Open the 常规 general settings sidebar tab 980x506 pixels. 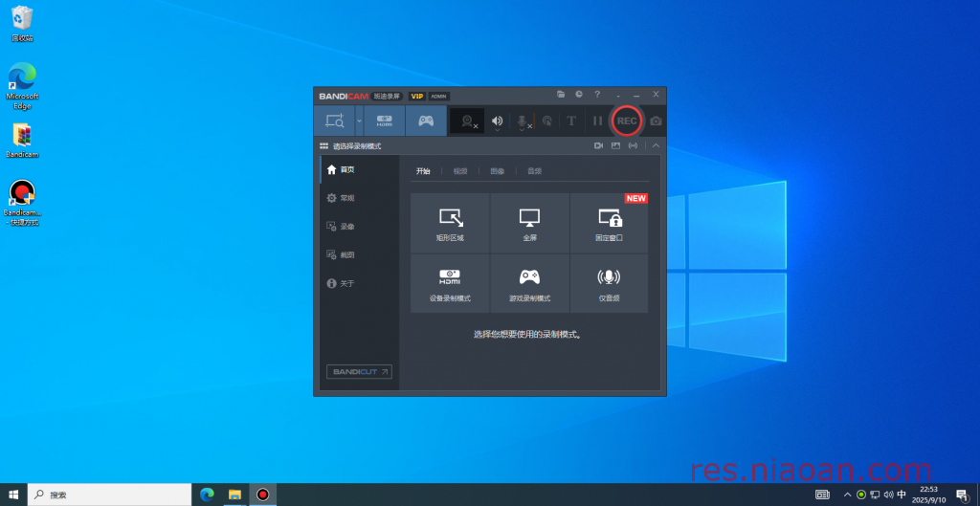(x=360, y=198)
